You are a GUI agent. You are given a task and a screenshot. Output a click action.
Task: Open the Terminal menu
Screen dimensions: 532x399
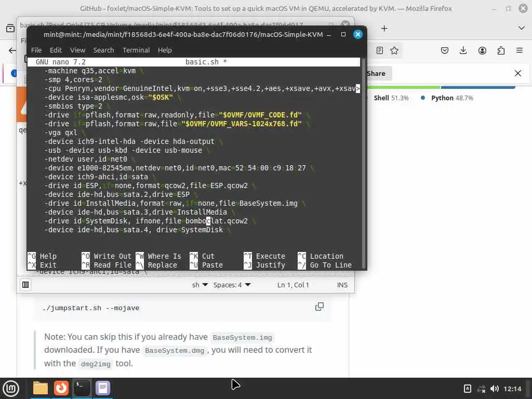click(x=136, y=50)
